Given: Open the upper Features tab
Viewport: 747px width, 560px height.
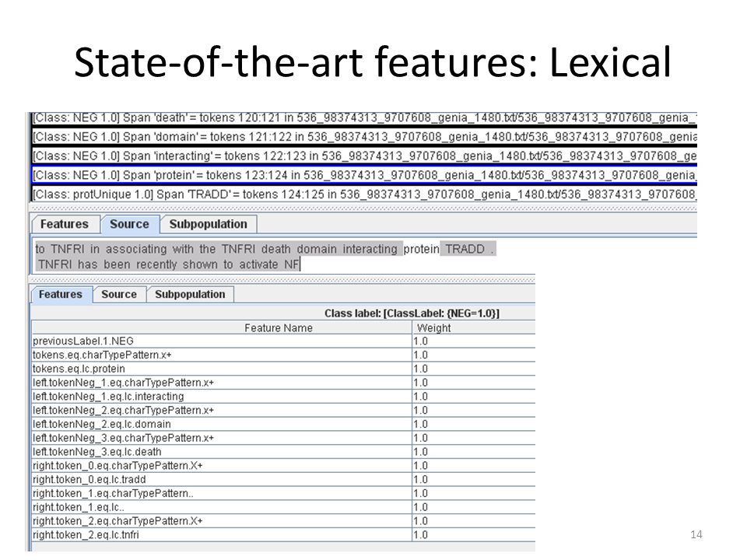Looking at the screenshot, I should (x=65, y=224).
